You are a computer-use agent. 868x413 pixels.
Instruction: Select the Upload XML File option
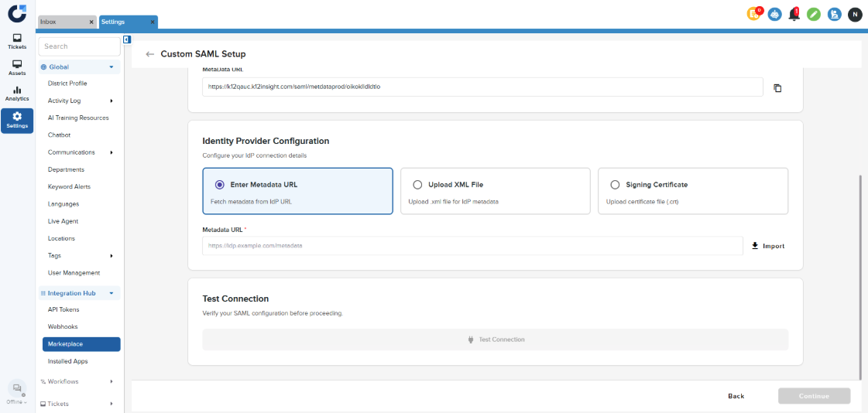click(418, 185)
